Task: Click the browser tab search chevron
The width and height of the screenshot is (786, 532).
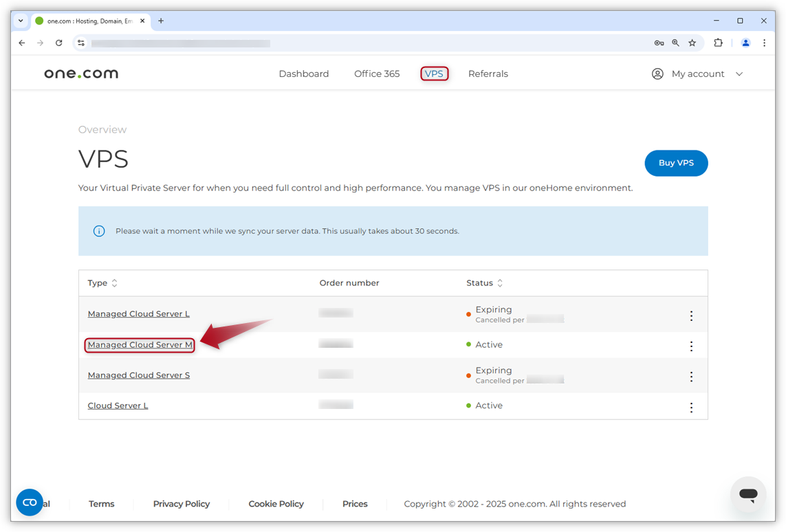Action: tap(20, 21)
